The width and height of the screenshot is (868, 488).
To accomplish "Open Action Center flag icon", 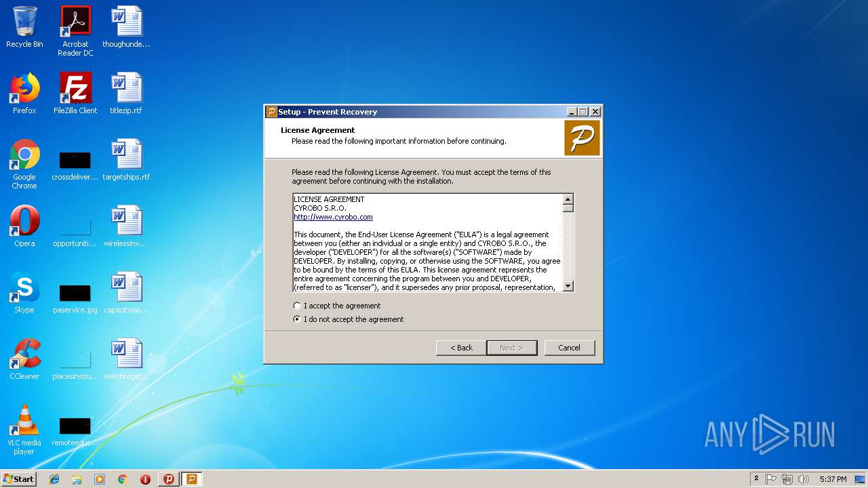I will pos(771,479).
